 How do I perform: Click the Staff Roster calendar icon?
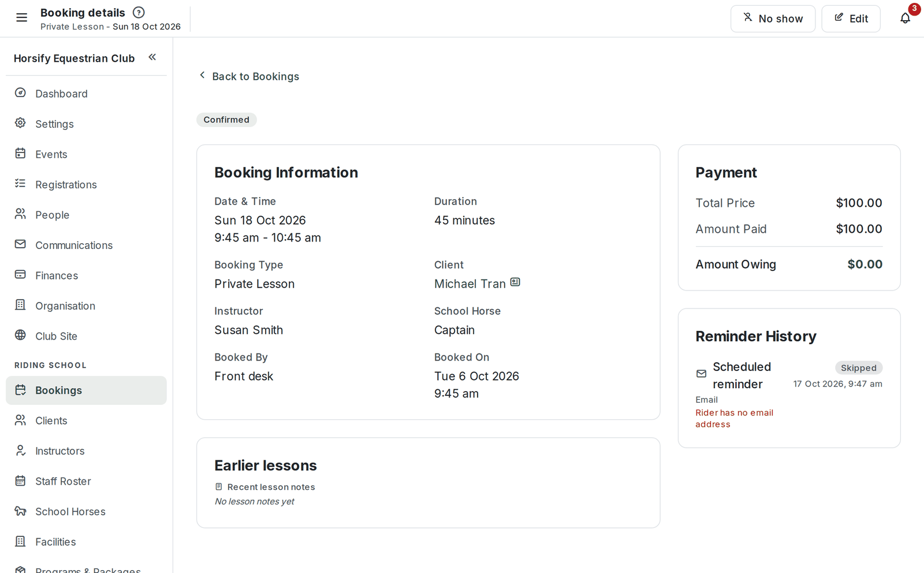pyautogui.click(x=20, y=481)
